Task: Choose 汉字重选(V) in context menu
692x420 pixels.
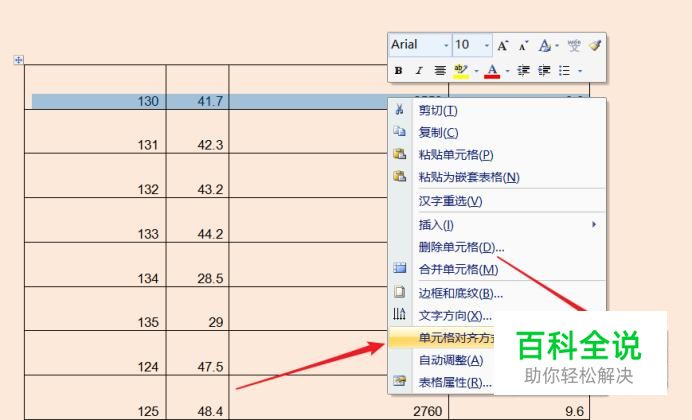Action: (497, 201)
